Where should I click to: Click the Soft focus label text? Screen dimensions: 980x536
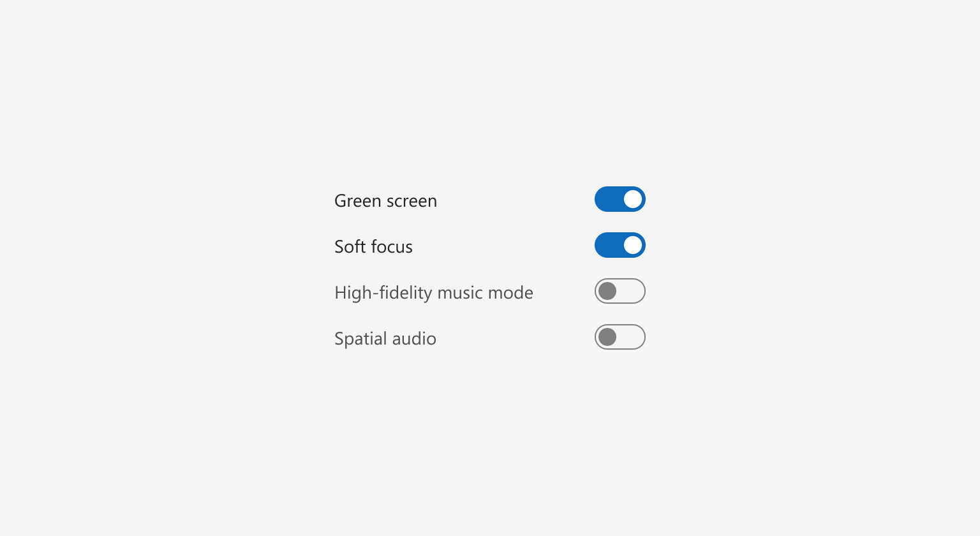click(x=373, y=246)
